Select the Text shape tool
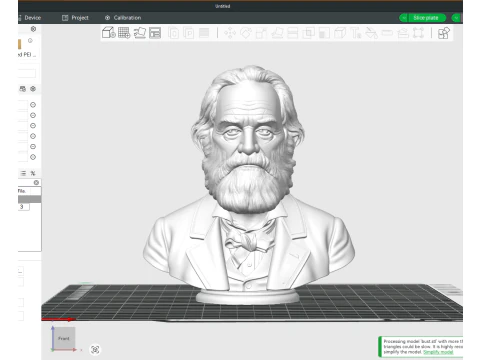 [356, 33]
